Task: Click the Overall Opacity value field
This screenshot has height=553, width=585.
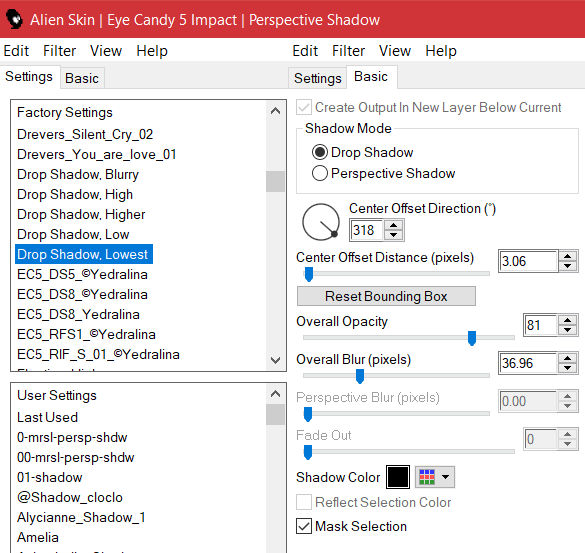Action: coord(540,325)
